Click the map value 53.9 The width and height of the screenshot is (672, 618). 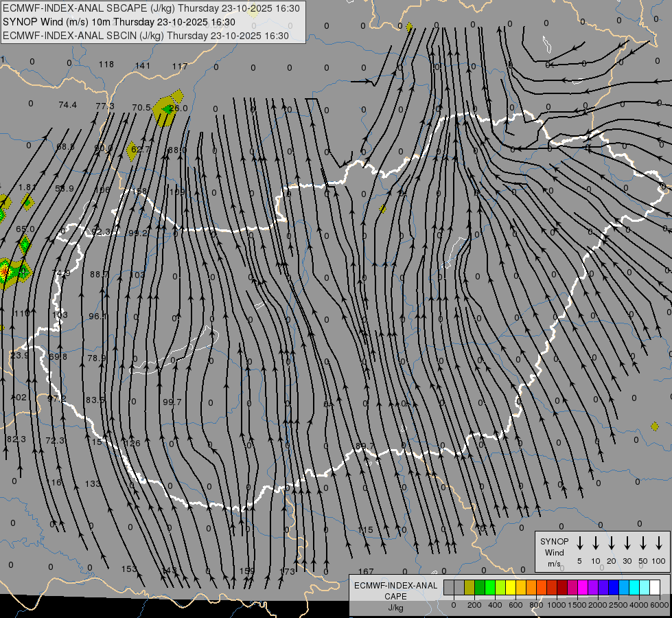(65, 189)
